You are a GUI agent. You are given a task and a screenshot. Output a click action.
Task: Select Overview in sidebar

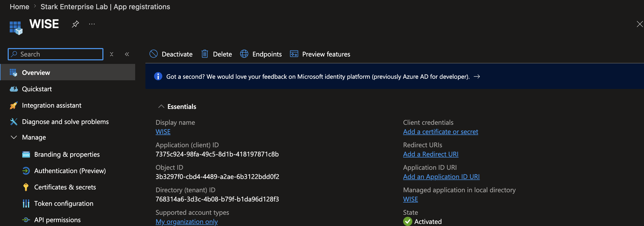(68, 72)
